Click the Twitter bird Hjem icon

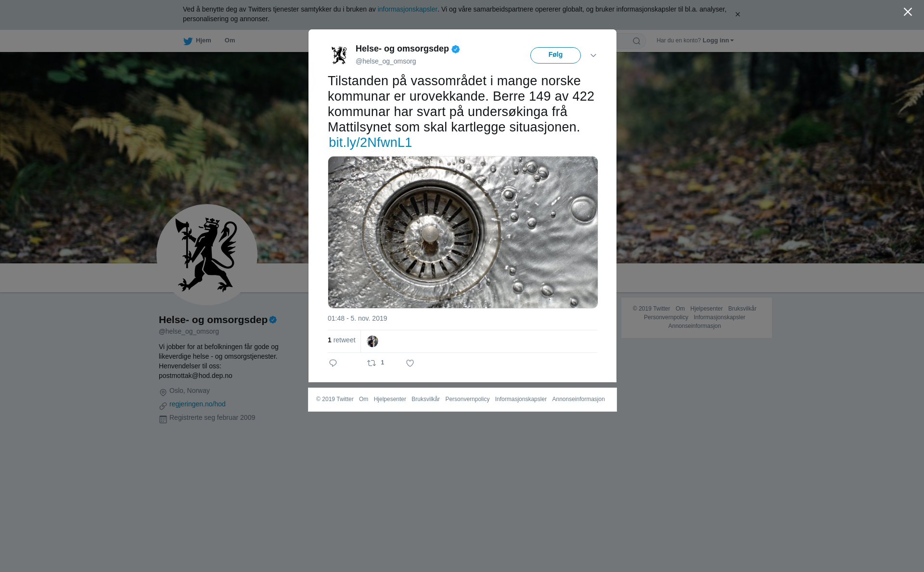click(x=188, y=41)
